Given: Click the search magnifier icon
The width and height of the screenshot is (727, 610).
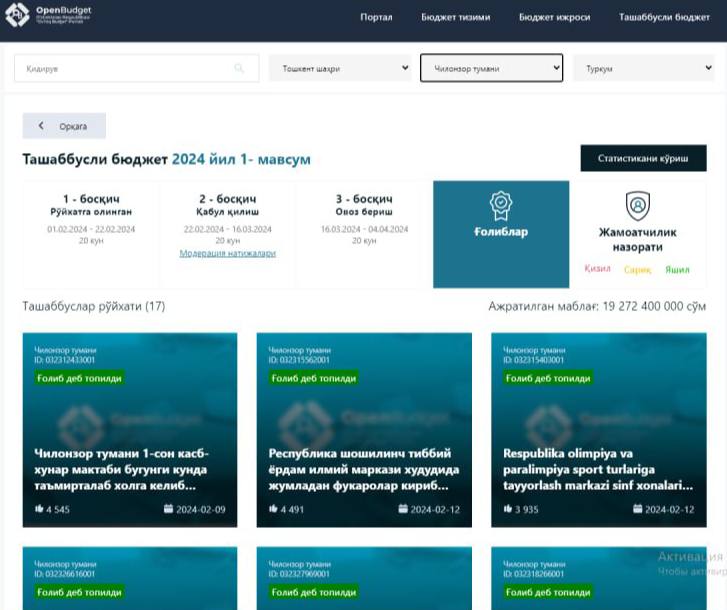Looking at the screenshot, I should [239, 69].
